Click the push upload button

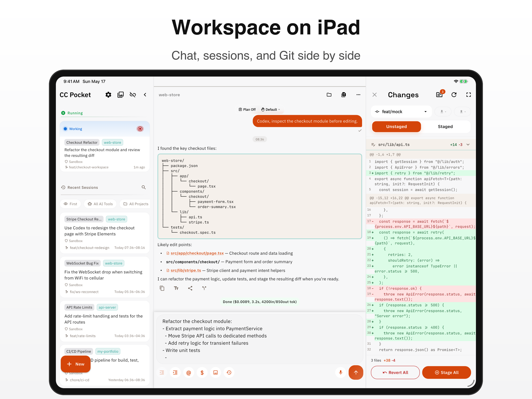point(462,112)
